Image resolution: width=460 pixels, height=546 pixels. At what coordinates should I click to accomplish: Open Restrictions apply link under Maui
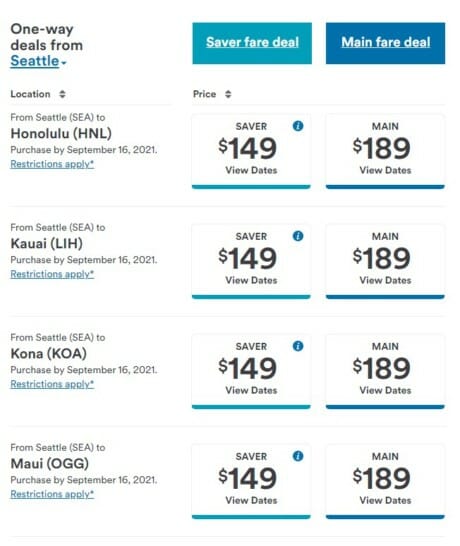tap(52, 494)
